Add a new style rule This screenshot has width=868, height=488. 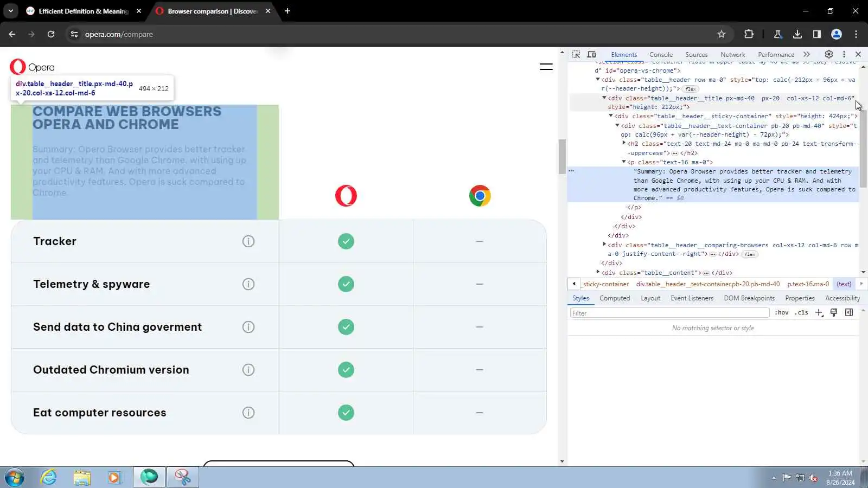(x=819, y=313)
